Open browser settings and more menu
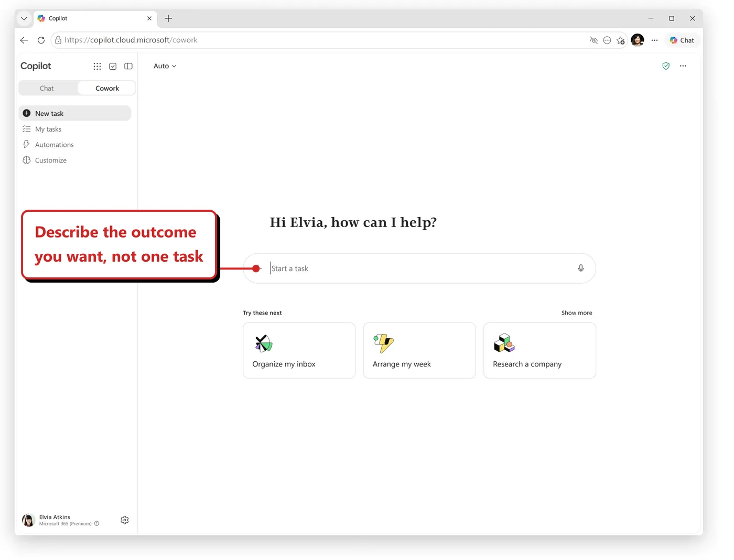 pyautogui.click(x=655, y=40)
